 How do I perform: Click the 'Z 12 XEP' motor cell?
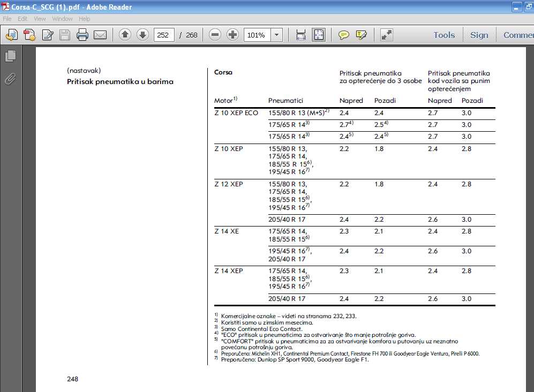pyautogui.click(x=229, y=184)
